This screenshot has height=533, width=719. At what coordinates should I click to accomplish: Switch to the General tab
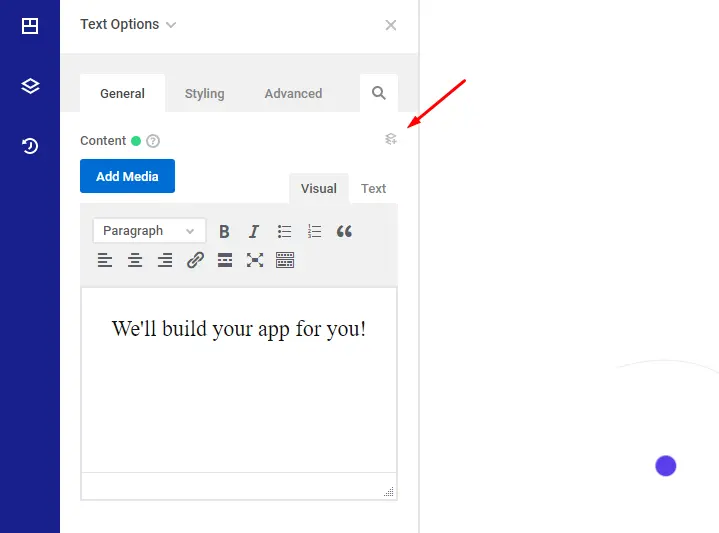pos(122,93)
